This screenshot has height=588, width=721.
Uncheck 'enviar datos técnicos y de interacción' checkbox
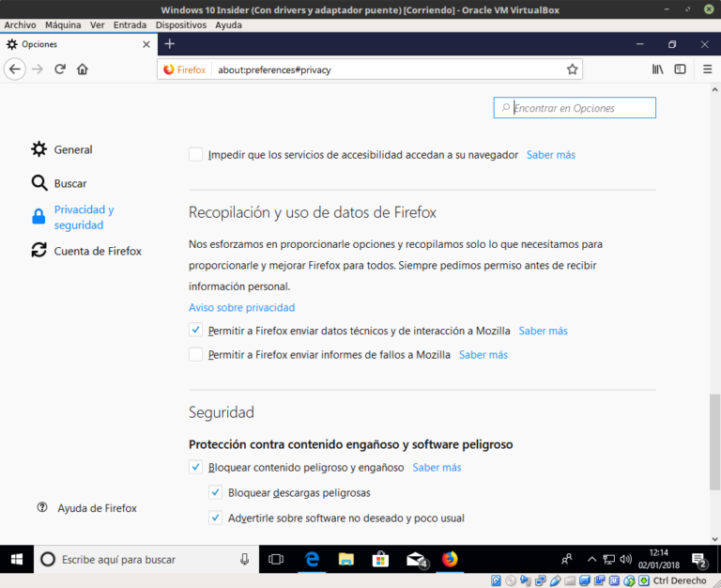click(x=195, y=330)
